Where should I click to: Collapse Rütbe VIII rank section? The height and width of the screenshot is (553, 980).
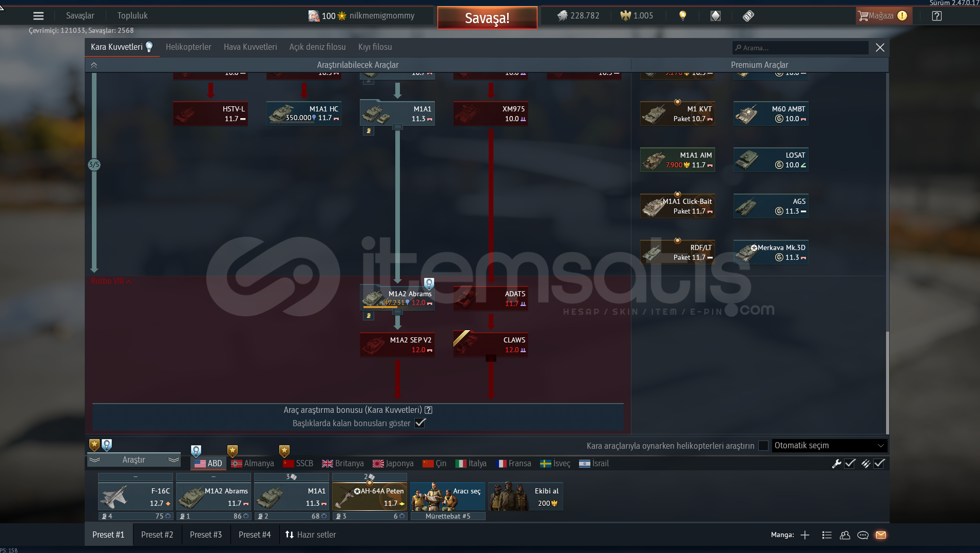click(111, 281)
